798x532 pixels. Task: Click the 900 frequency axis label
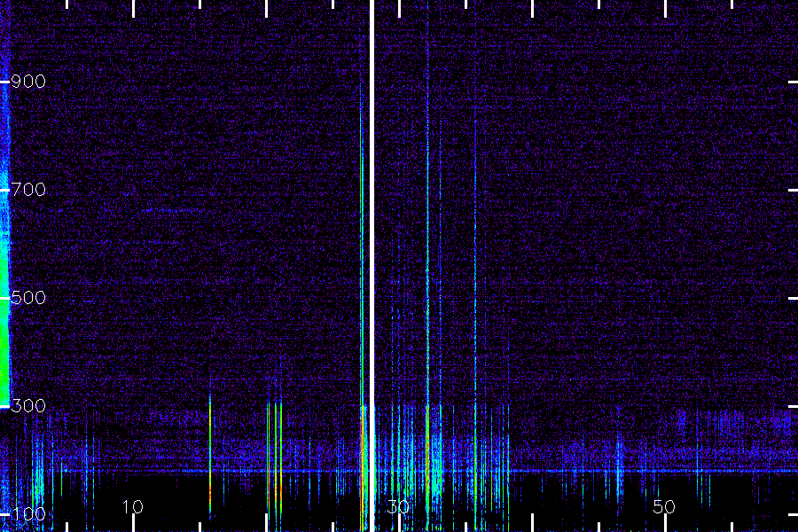pos(28,82)
